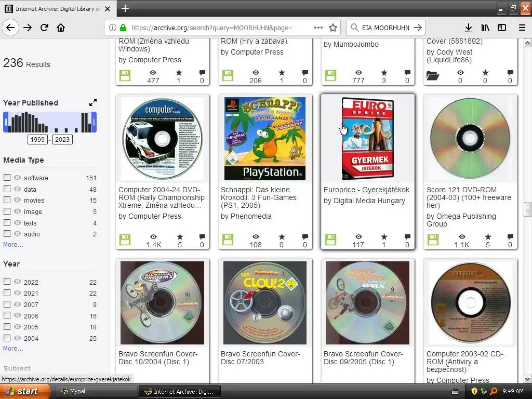Open page actions three-dot menu

point(318,28)
